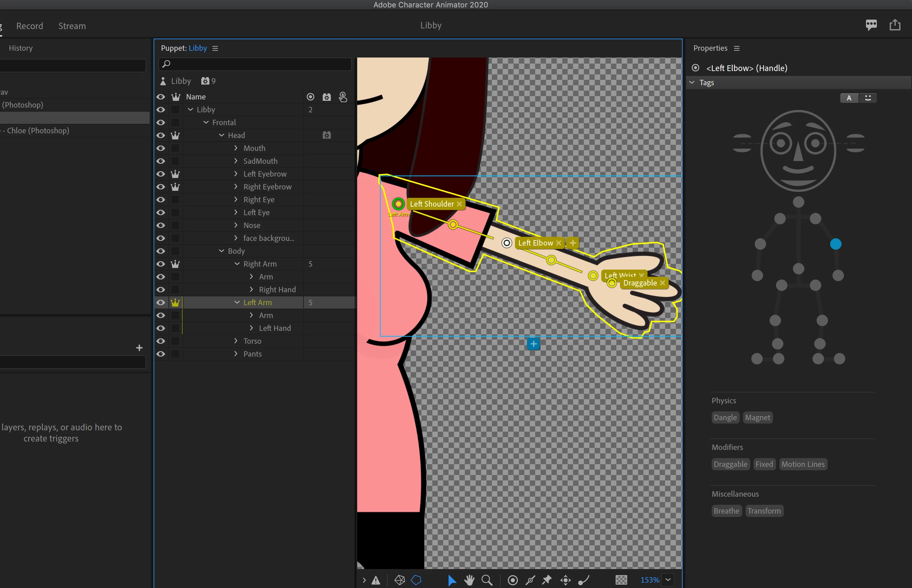Apply the Fixed modifier tag
This screenshot has width=912, height=588.
point(764,464)
